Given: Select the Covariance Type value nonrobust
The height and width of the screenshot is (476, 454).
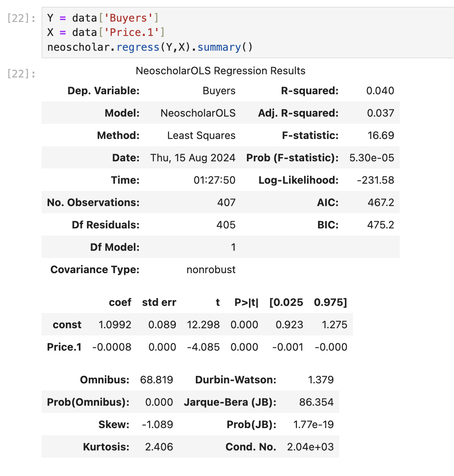Looking at the screenshot, I should 211,270.
